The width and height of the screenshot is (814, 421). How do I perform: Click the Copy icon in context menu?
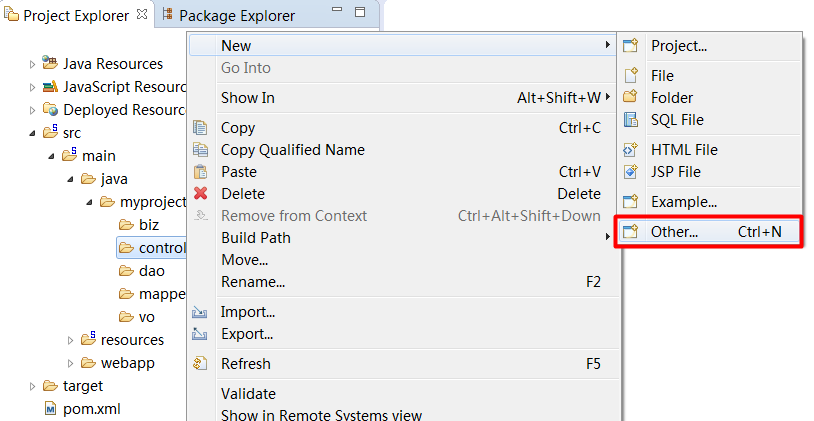[x=200, y=128]
